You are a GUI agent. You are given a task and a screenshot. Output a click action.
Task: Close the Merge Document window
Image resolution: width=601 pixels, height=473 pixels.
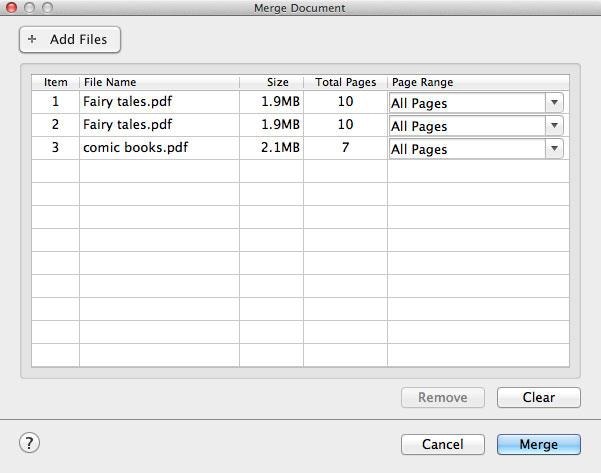[12, 8]
